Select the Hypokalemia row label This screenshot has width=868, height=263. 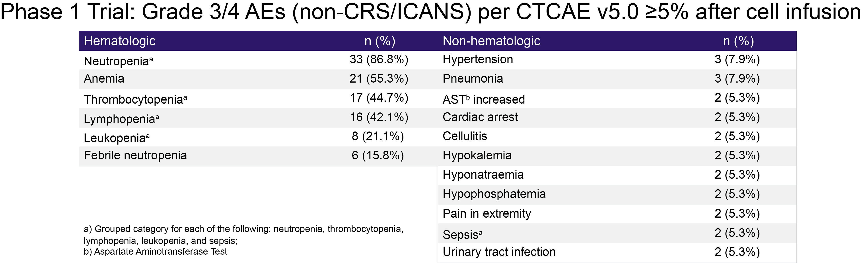coord(477,156)
